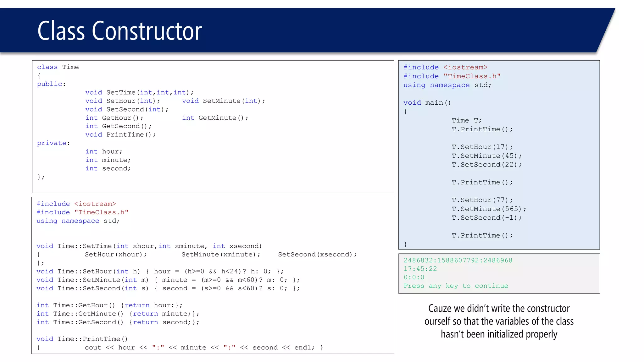The image size is (644, 362).
Task: Click the 'private:' access specifier
Action: pyautogui.click(x=53, y=143)
